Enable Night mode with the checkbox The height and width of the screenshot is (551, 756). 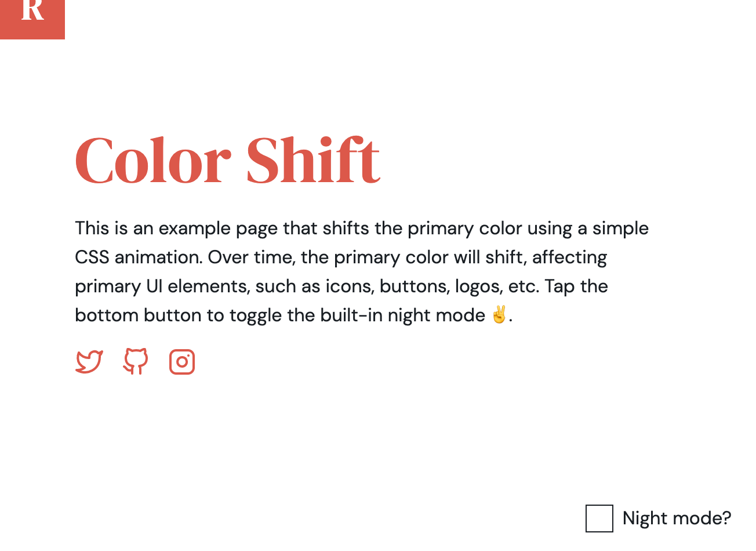[x=599, y=519]
